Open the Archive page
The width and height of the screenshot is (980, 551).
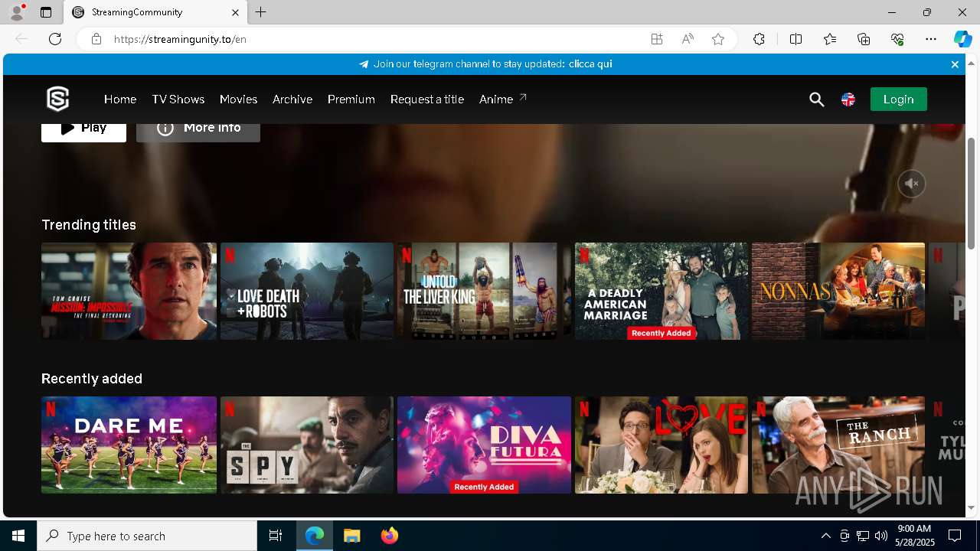click(x=292, y=99)
